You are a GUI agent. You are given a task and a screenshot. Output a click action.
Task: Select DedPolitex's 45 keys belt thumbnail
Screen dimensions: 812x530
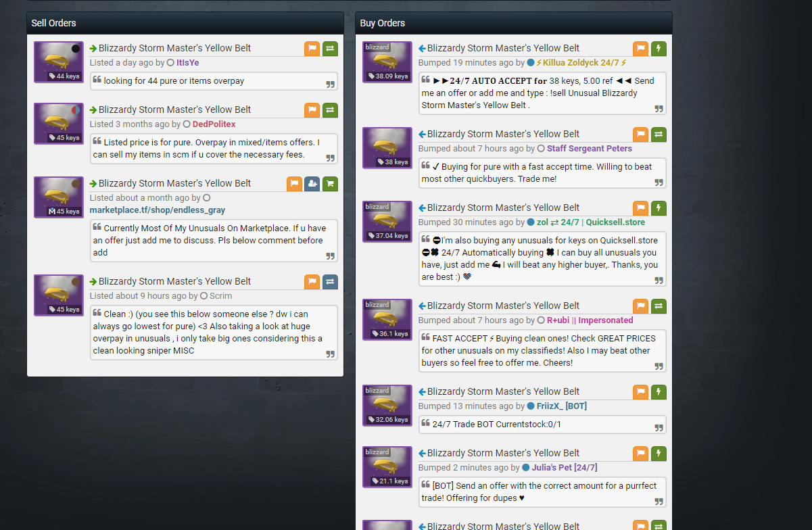click(x=59, y=124)
